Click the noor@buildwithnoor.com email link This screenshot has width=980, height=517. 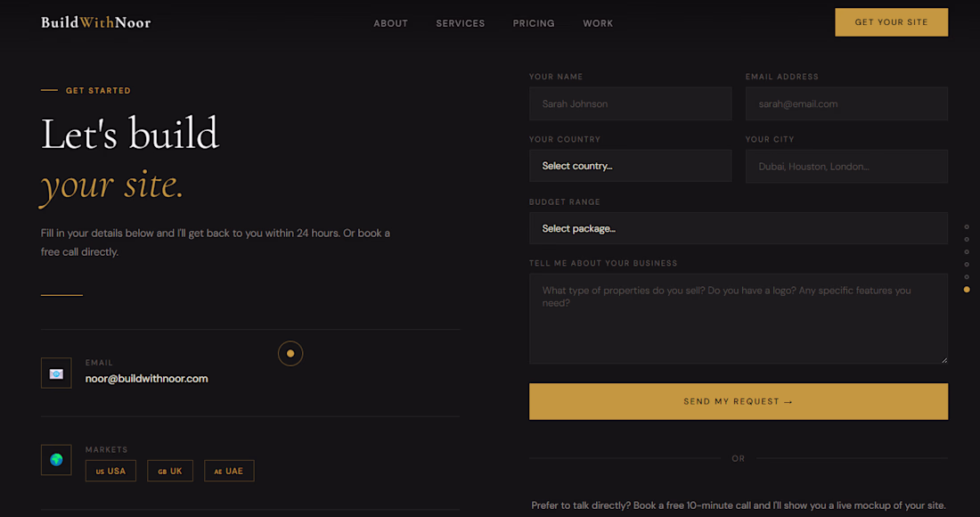click(147, 379)
